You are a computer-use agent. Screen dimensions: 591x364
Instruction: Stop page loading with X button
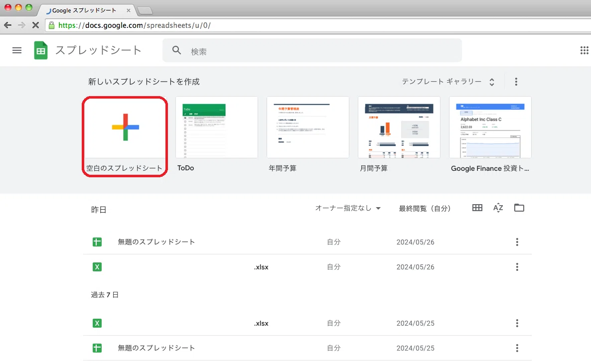(x=35, y=25)
